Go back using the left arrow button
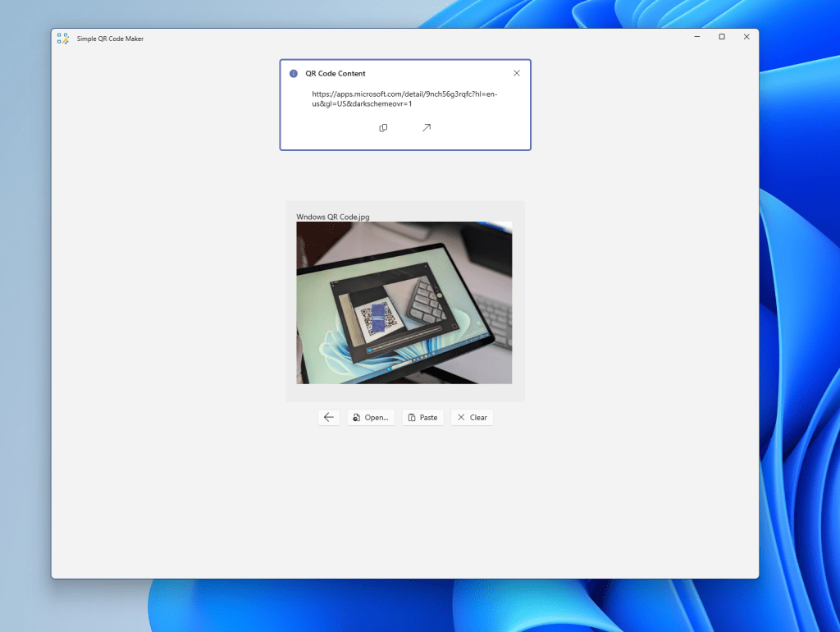840x632 pixels. click(x=329, y=417)
